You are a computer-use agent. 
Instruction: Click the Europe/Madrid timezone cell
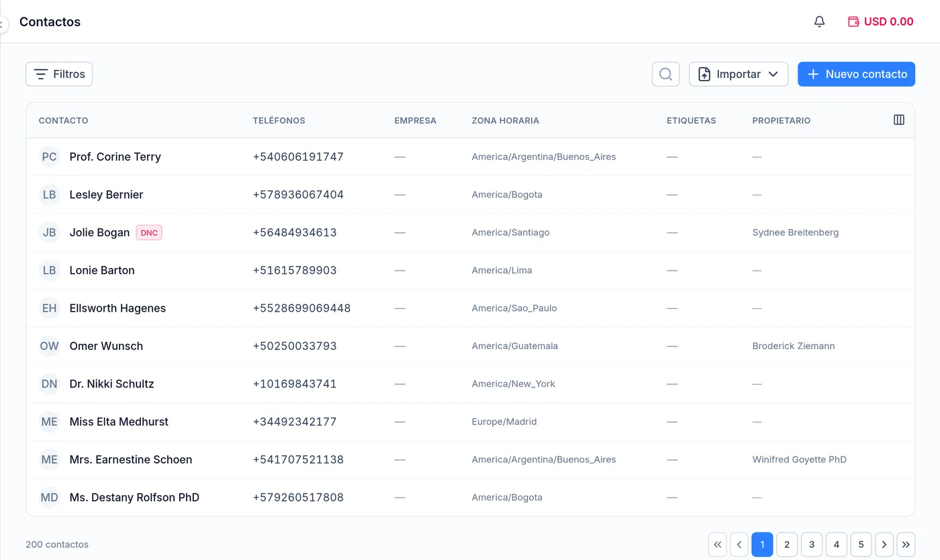(504, 422)
